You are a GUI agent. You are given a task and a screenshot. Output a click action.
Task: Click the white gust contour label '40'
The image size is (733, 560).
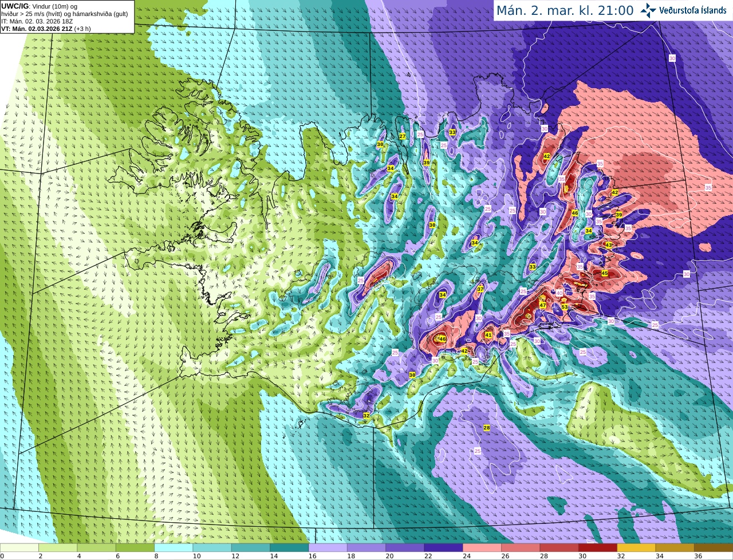click(x=559, y=293)
